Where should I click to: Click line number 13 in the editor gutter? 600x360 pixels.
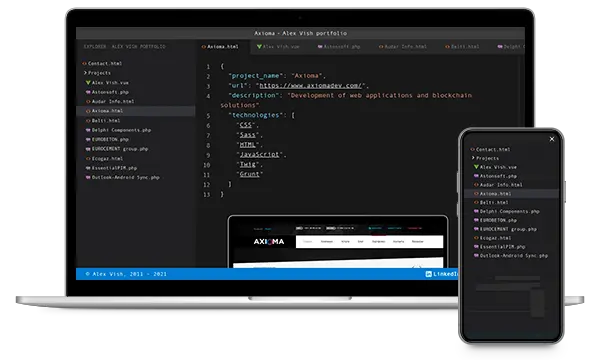(x=207, y=195)
